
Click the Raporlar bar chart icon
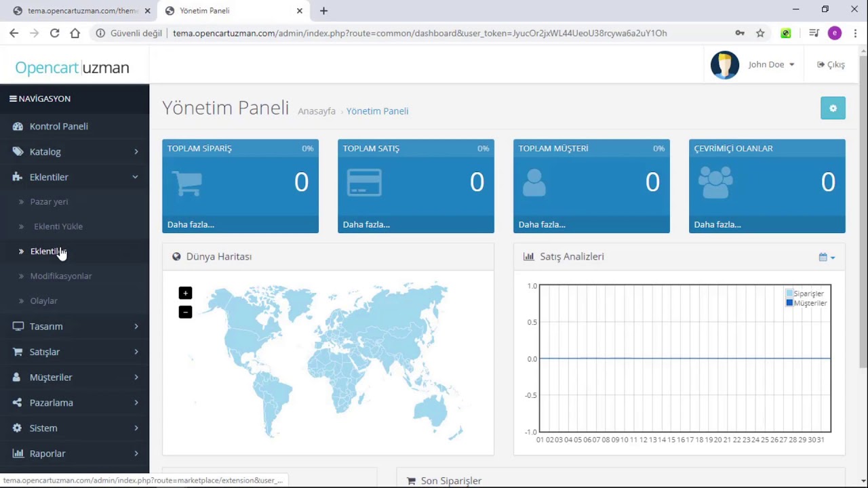coord(18,453)
